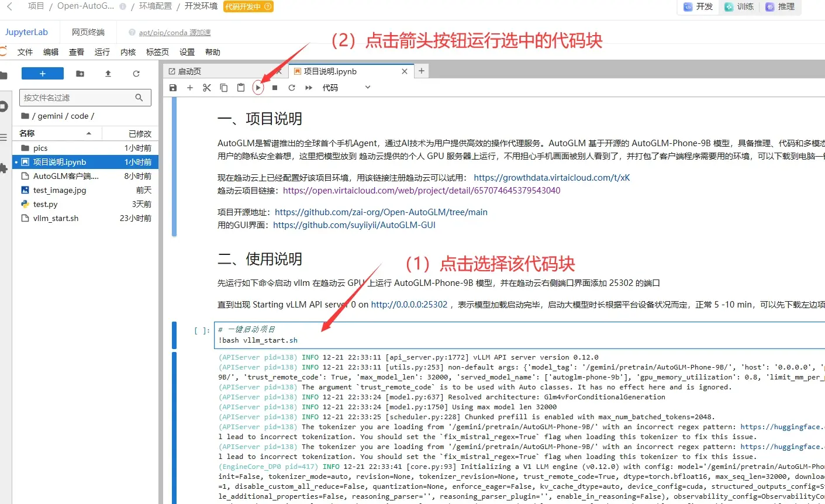Click help icon in 代码开发中 badge
This screenshot has height=504, width=825.
pos(268,6)
